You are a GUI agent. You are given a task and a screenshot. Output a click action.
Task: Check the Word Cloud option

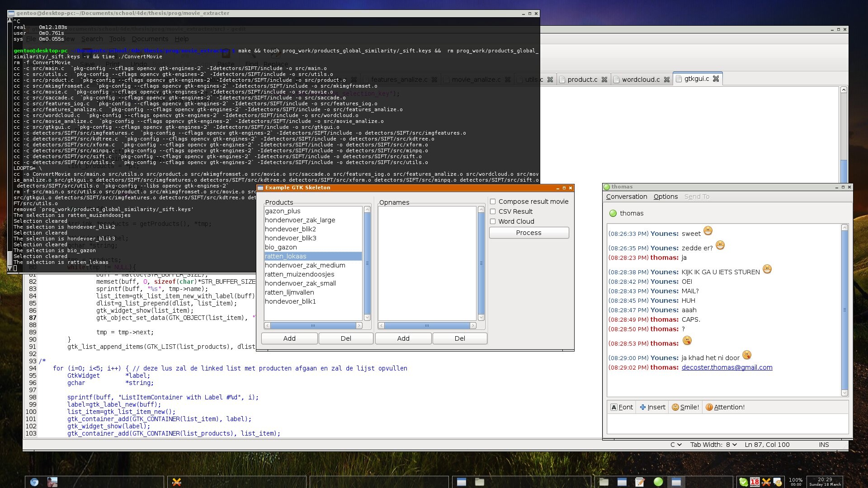(493, 221)
